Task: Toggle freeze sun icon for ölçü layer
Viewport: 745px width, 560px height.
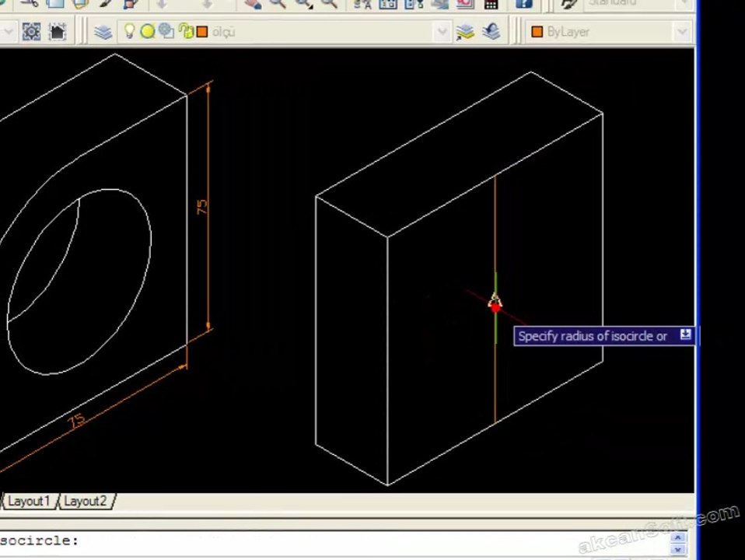Action: (x=148, y=32)
